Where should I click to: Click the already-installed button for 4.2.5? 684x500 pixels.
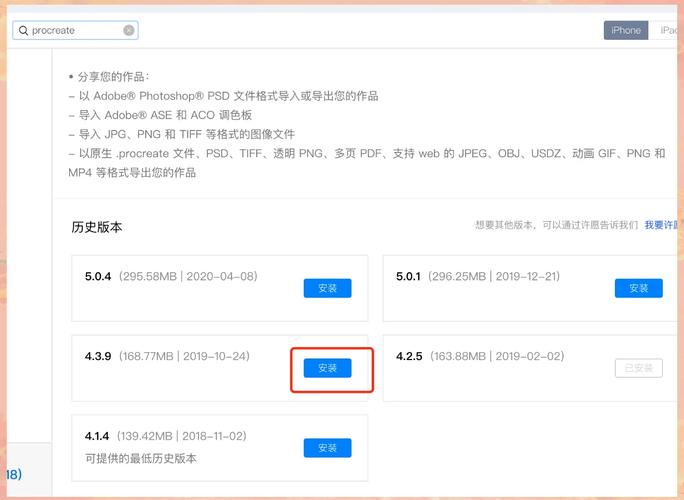pos(639,368)
